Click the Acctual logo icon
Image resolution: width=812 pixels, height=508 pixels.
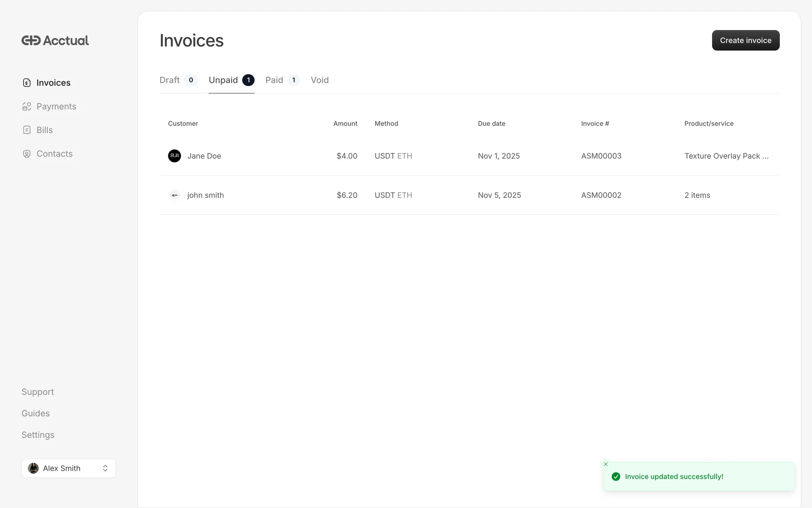click(x=31, y=41)
